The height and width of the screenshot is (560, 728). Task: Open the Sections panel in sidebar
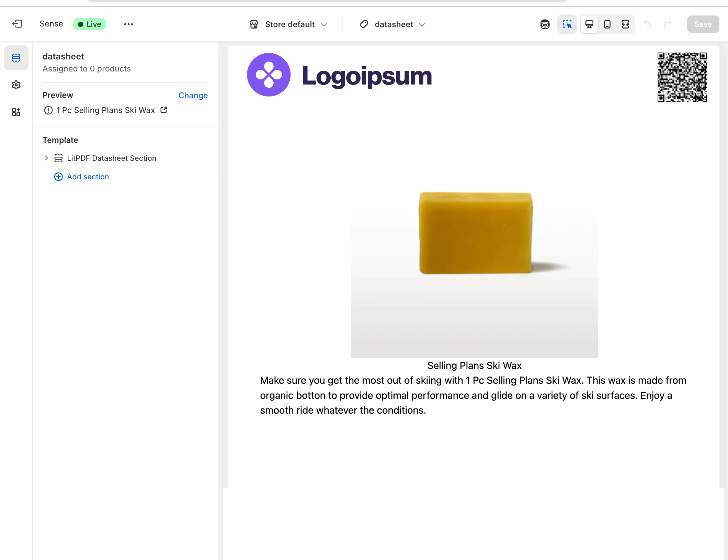coord(16,58)
